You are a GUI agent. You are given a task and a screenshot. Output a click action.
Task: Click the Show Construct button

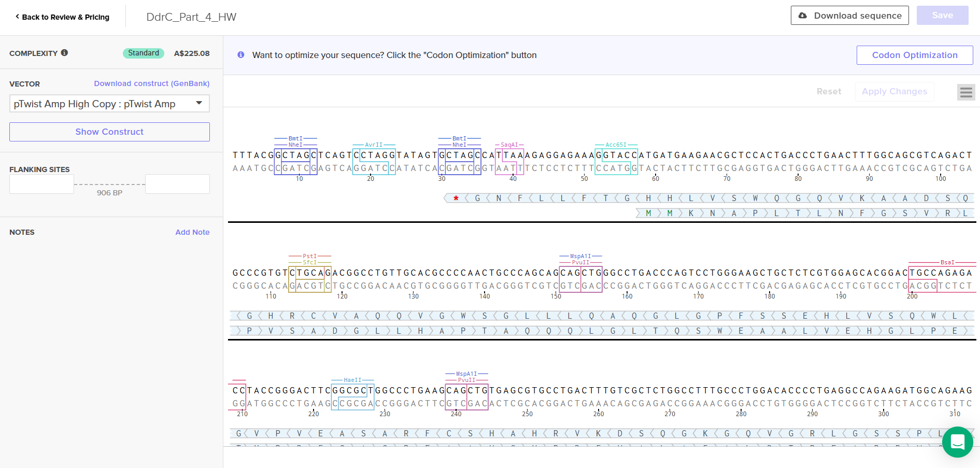pyautogui.click(x=109, y=132)
